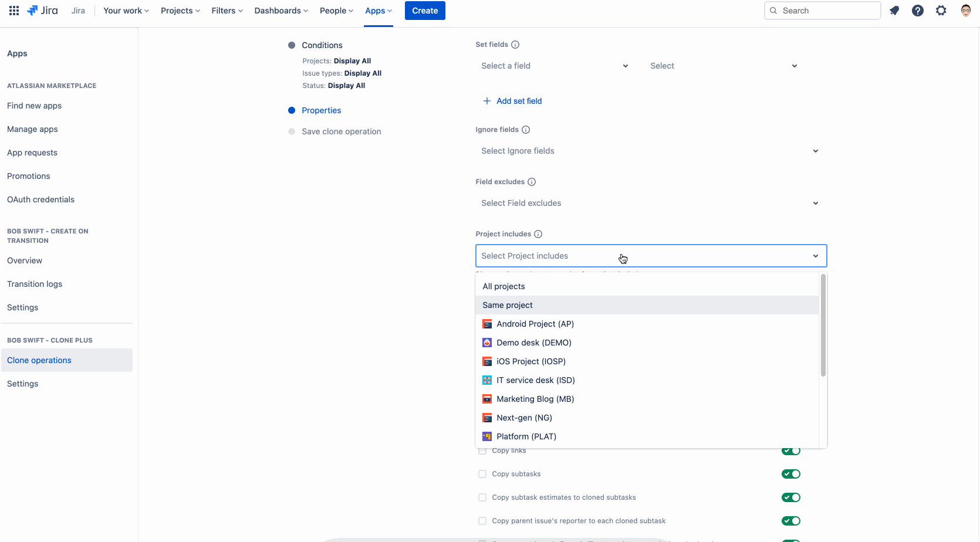980x542 pixels.
Task: Expand the Dashboards menu
Action: tap(281, 11)
